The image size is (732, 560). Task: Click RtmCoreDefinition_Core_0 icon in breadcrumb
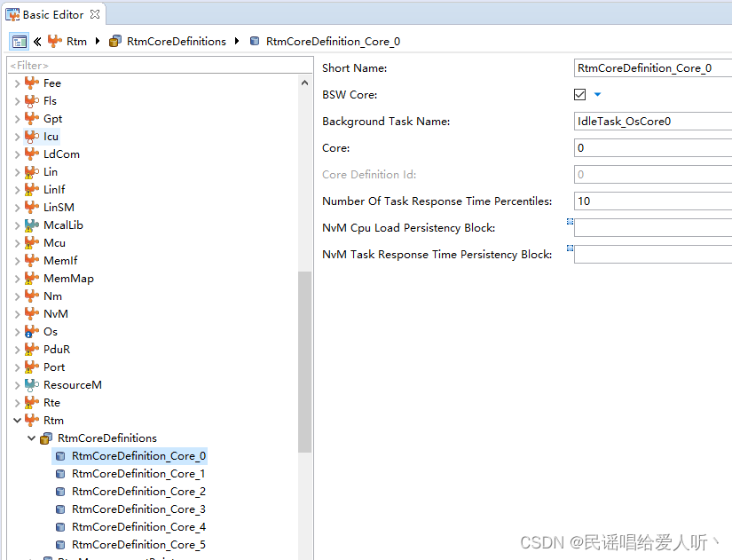[x=255, y=41]
